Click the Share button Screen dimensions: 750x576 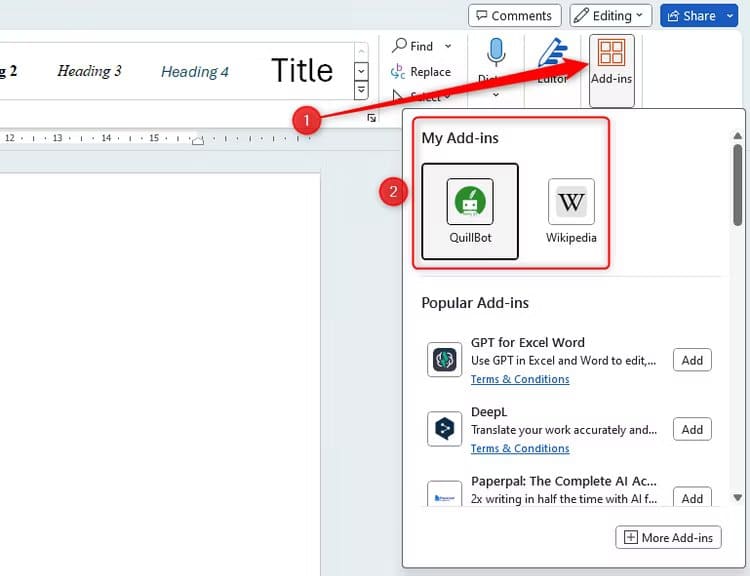tap(692, 16)
